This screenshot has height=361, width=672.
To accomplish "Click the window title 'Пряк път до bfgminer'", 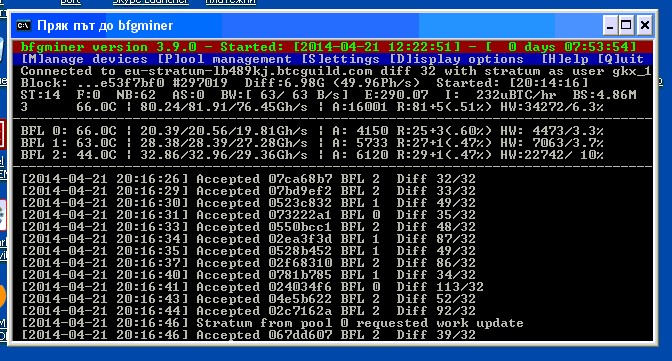I will (105, 26).
